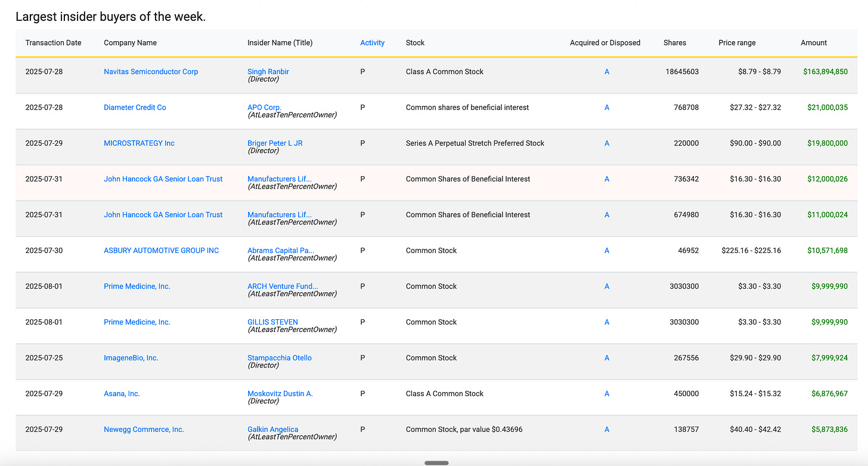The height and width of the screenshot is (466, 868).
Task: Click the 'A' link in GILLIS STEVEN row
Action: point(607,322)
